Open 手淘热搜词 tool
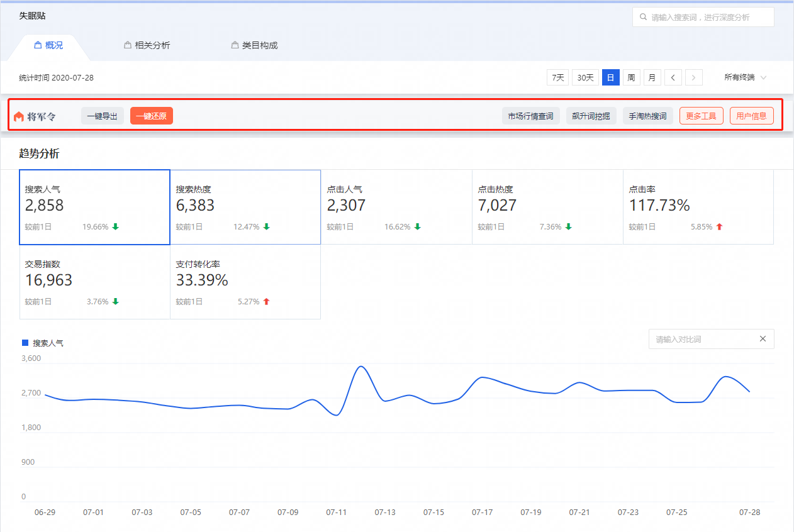Screen dimensions: 794x532 click(648, 116)
